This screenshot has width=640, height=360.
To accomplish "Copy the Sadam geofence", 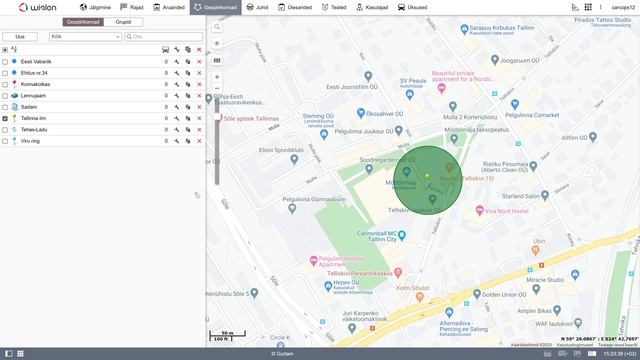I will (188, 107).
